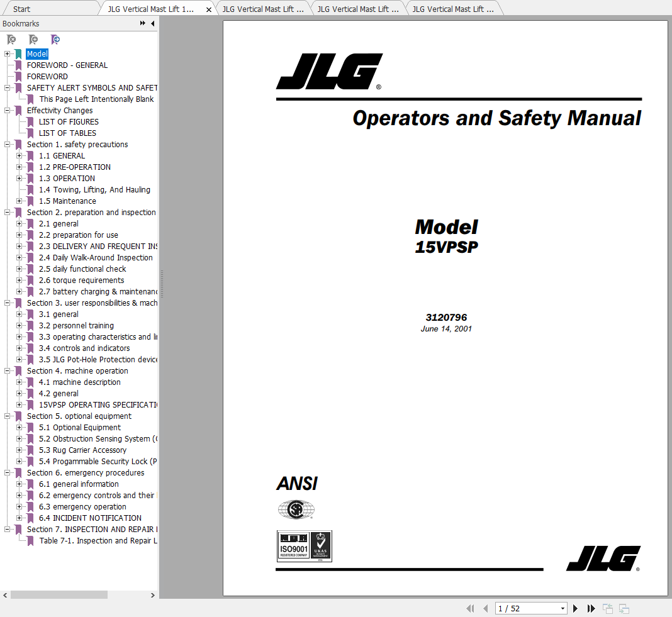This screenshot has width=672, height=617.
Task: Expand the 2.4 Daily Walk-Around Inspection node
Action: click(x=20, y=257)
